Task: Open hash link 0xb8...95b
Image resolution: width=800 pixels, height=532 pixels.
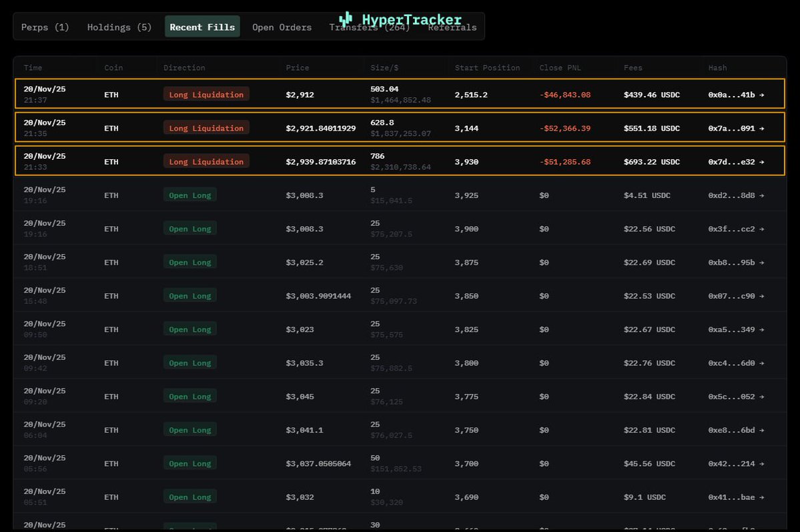Action: coord(736,262)
